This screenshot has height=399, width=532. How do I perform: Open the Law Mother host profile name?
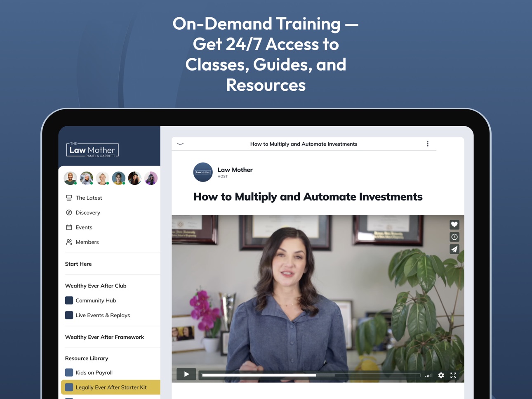click(235, 170)
